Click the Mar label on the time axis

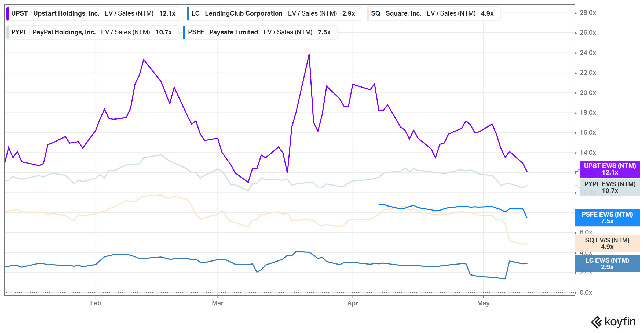(217, 303)
